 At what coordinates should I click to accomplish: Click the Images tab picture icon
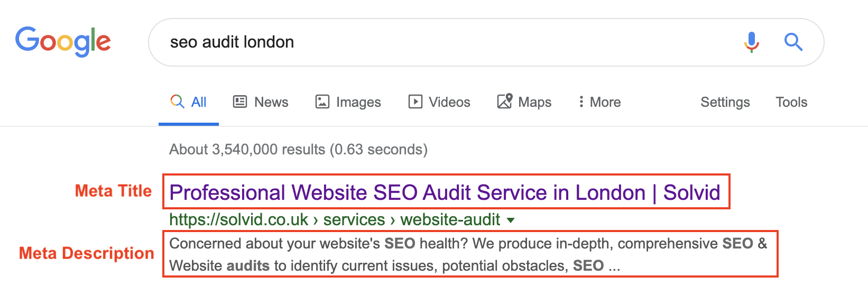tap(322, 102)
